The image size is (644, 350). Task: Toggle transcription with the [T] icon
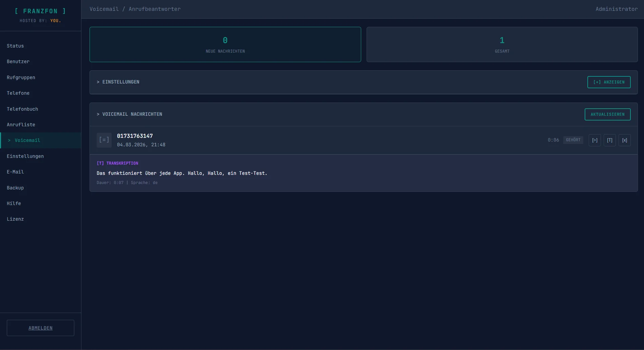pos(609,140)
